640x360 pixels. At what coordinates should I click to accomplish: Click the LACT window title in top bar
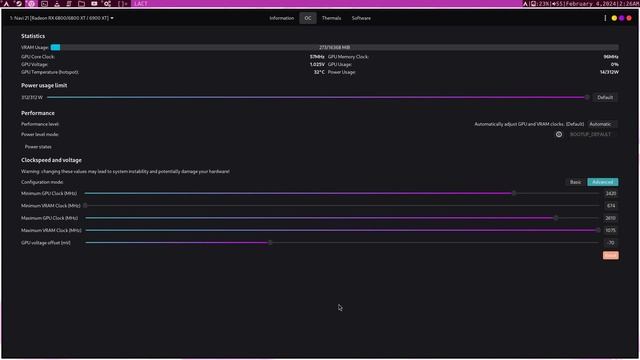coord(141,4)
